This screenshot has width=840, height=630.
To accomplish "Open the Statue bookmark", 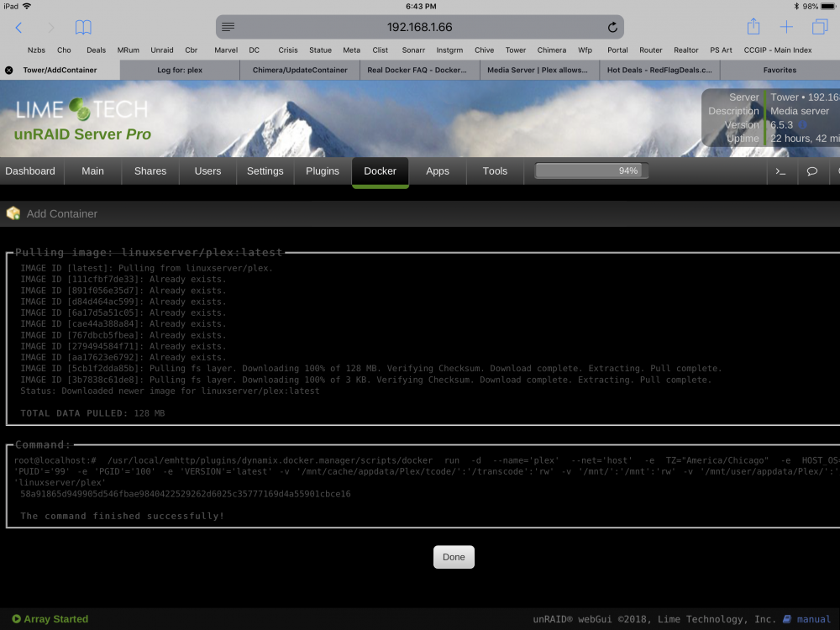I will pyautogui.click(x=320, y=50).
